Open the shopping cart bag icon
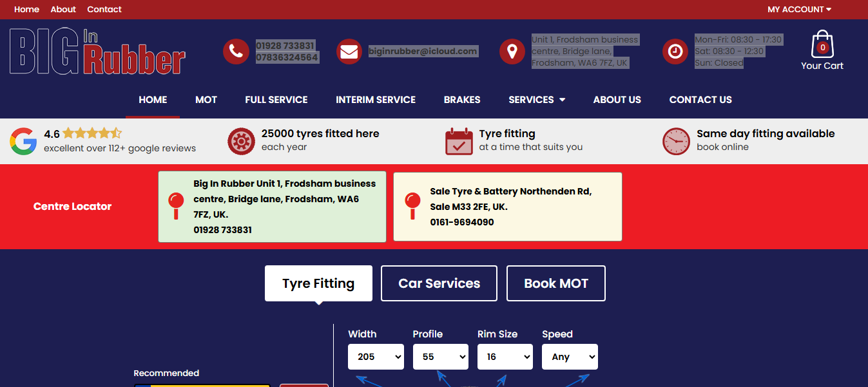 (x=822, y=44)
